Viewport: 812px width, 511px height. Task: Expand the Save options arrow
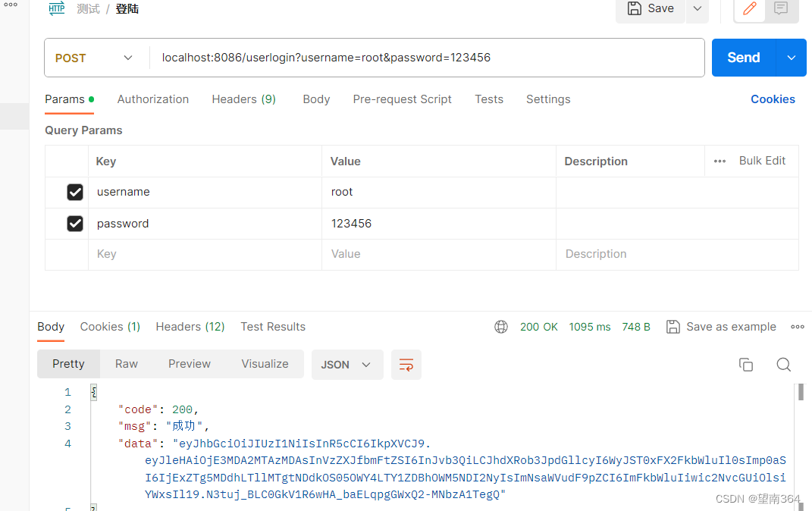pyautogui.click(x=698, y=9)
